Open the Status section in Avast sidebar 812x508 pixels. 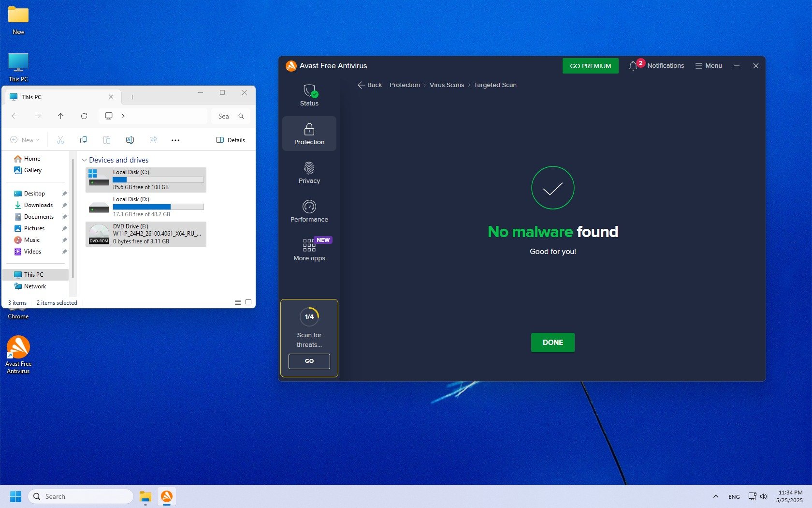click(309, 95)
